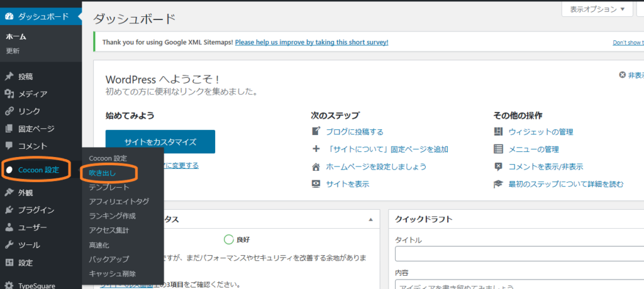
Task: Click the pages icon beside 固定ページ
Action: point(9,129)
